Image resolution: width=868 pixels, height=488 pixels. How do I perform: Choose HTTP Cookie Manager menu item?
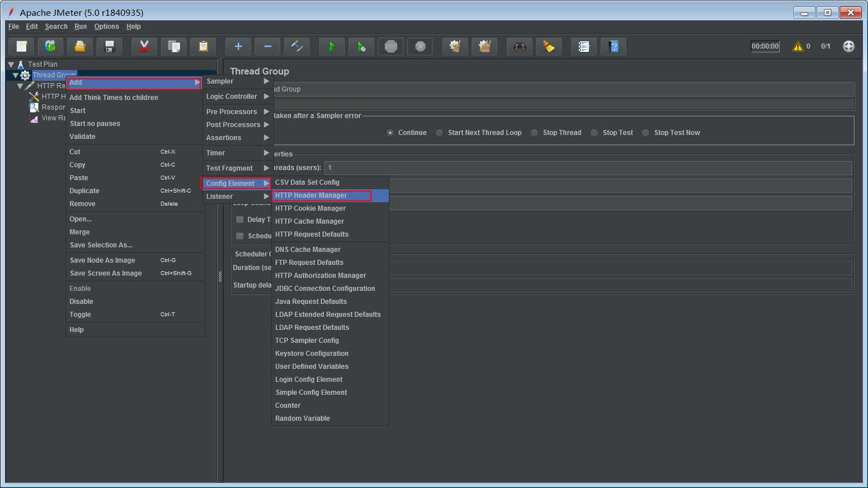(x=330, y=208)
